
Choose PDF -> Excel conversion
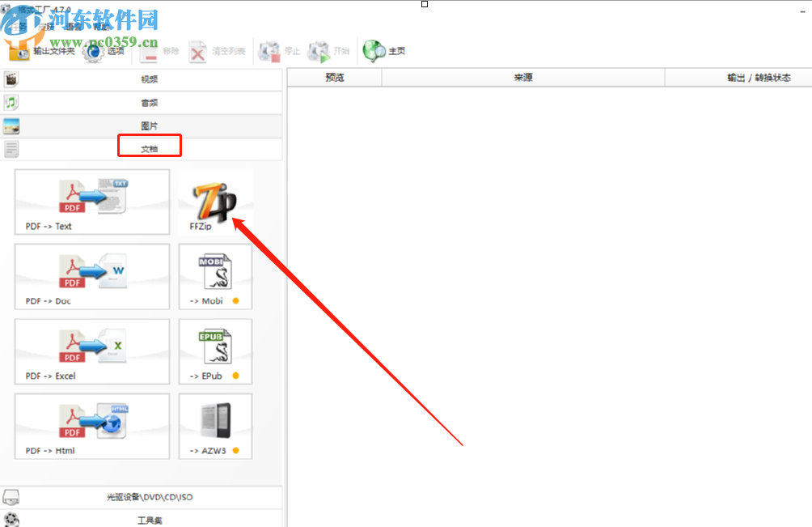point(92,351)
